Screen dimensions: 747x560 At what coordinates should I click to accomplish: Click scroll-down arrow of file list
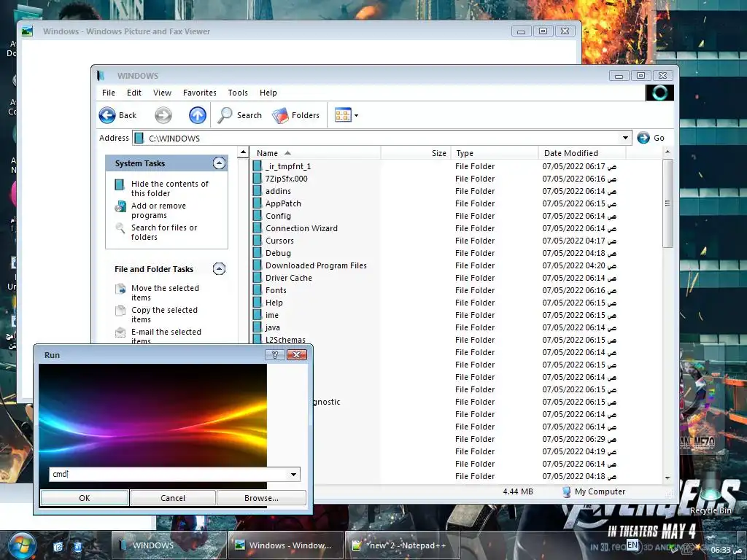click(667, 478)
